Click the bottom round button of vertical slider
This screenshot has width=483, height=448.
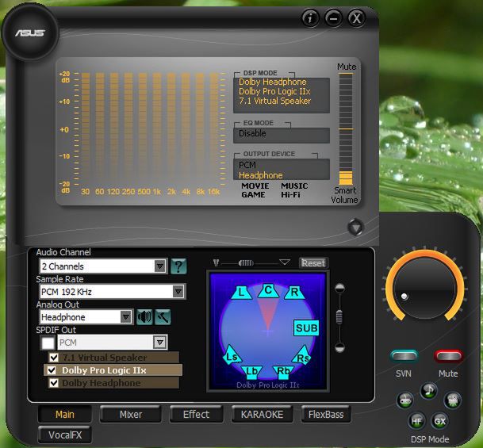[339, 347]
